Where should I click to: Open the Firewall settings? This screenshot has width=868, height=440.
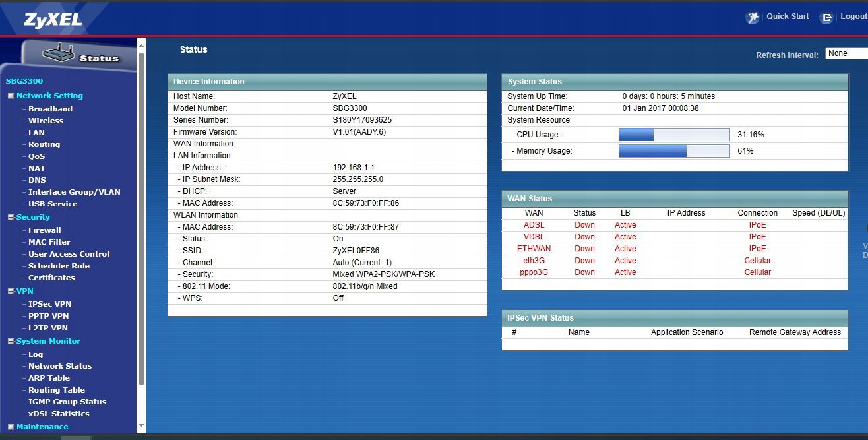[x=44, y=230]
